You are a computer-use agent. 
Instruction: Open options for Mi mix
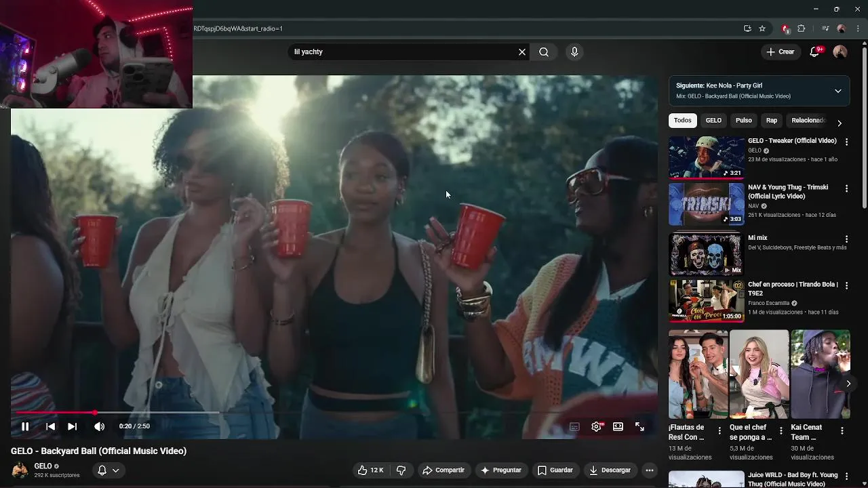click(x=846, y=239)
